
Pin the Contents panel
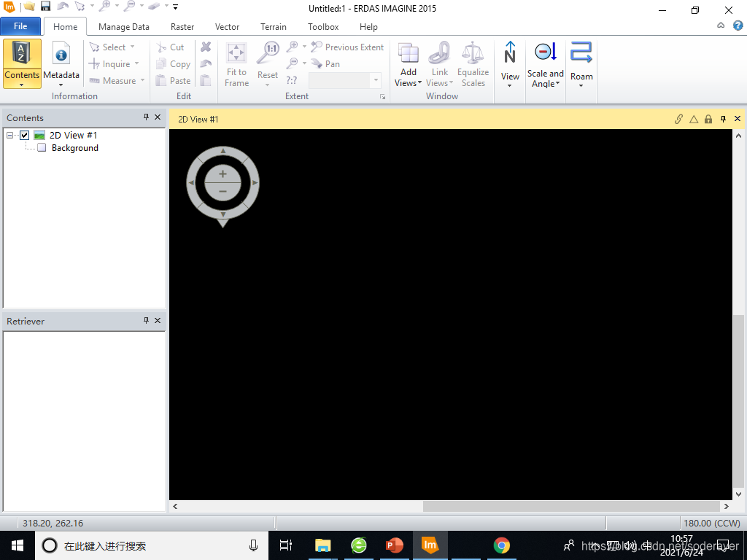tap(146, 117)
